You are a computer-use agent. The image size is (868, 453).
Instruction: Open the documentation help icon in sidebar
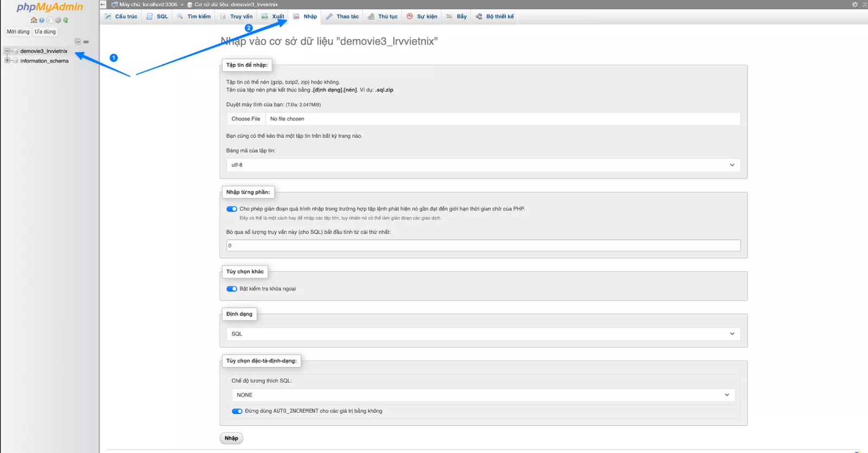coord(42,20)
